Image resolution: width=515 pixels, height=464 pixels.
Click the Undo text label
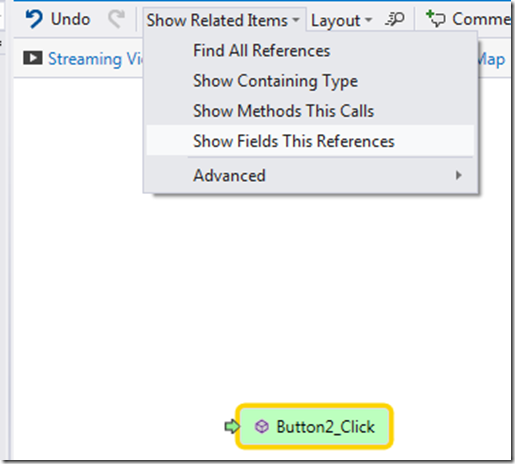[x=70, y=19]
